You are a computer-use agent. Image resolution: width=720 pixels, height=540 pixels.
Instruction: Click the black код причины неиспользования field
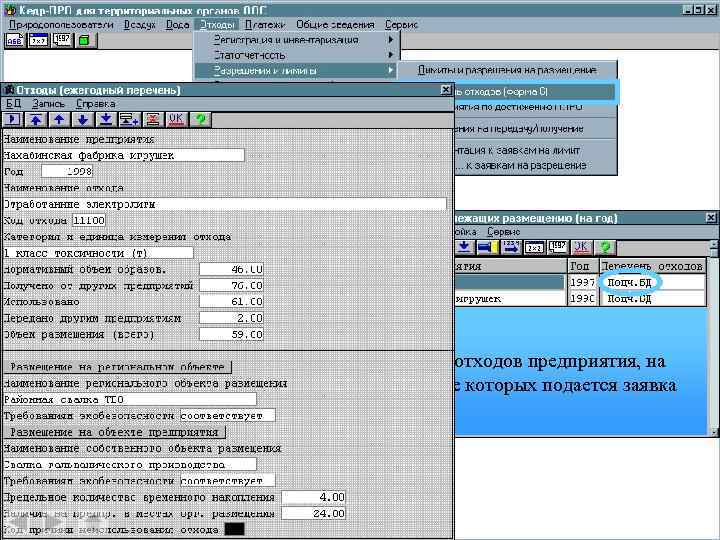[x=234, y=529]
